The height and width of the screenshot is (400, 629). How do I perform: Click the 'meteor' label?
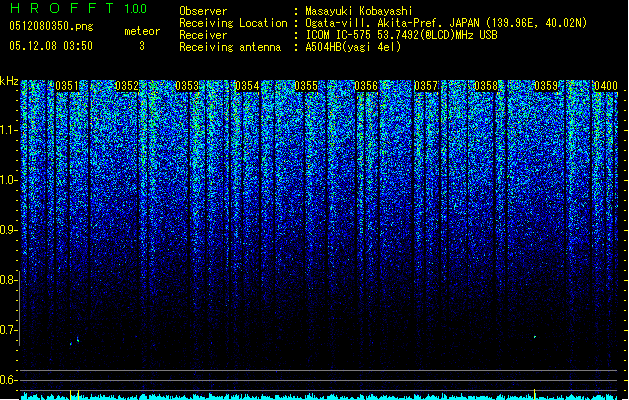pos(142,31)
